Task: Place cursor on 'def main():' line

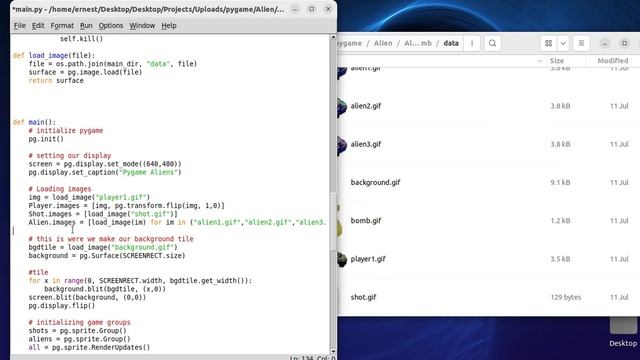Action: coord(34,122)
